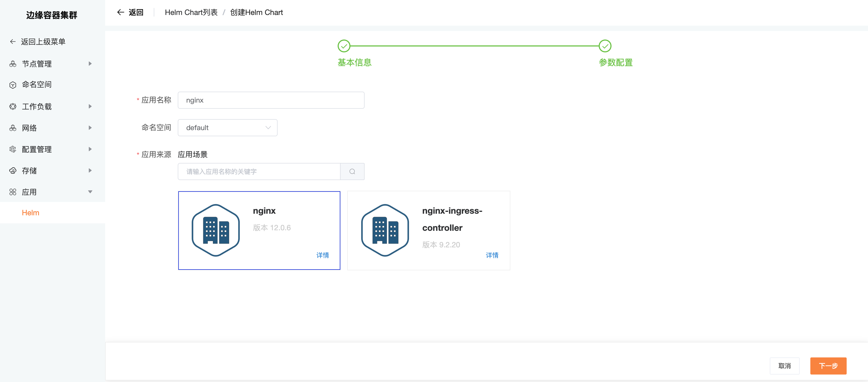Click 详情 link on nginx-ingress-controller card
868x382 pixels.
click(x=492, y=255)
